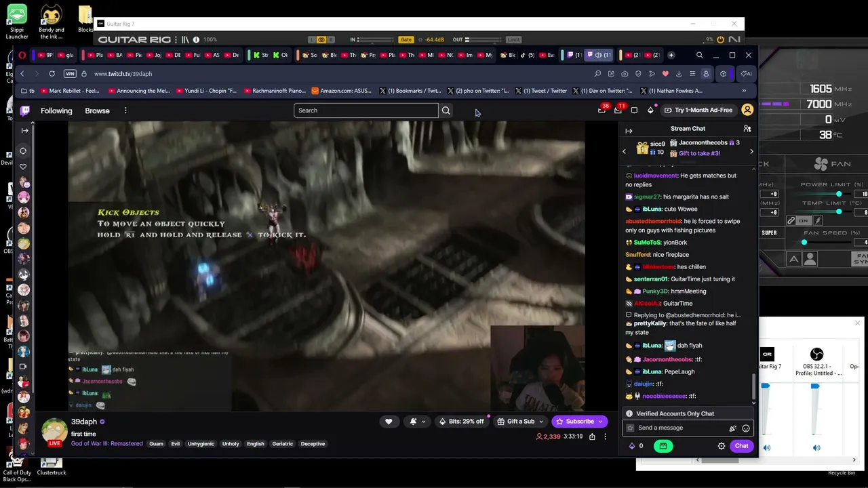The image size is (868, 488).
Task: Select the Guam stream tag
Action: [157, 444]
